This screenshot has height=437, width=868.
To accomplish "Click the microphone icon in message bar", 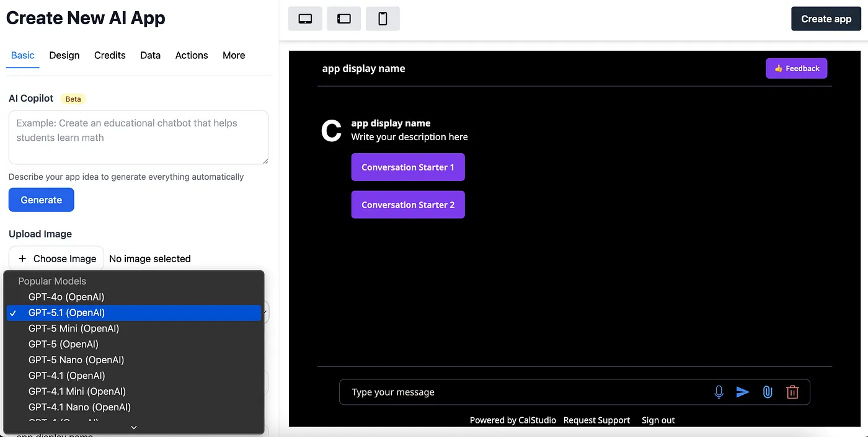I will point(719,392).
